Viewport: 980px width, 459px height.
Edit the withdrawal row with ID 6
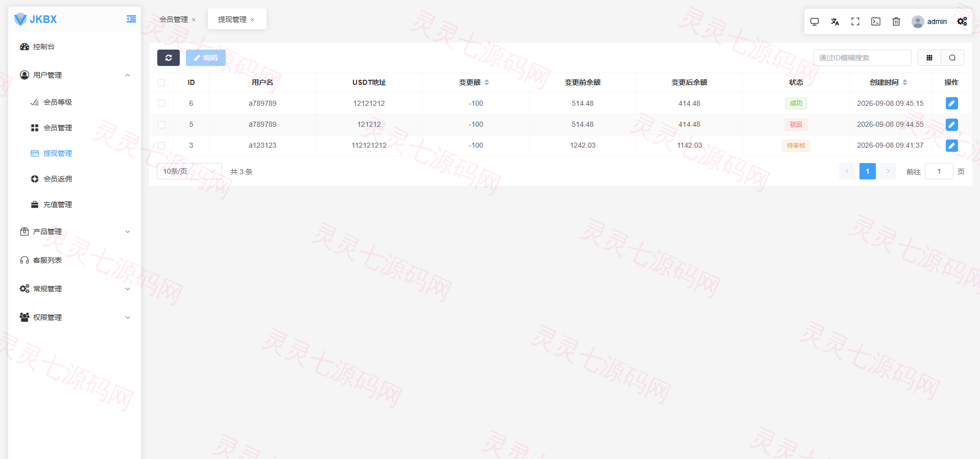coord(952,103)
